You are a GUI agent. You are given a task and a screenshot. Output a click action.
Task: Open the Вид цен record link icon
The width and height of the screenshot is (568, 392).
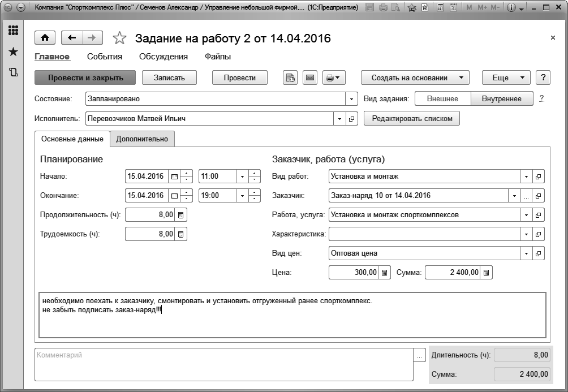(538, 253)
